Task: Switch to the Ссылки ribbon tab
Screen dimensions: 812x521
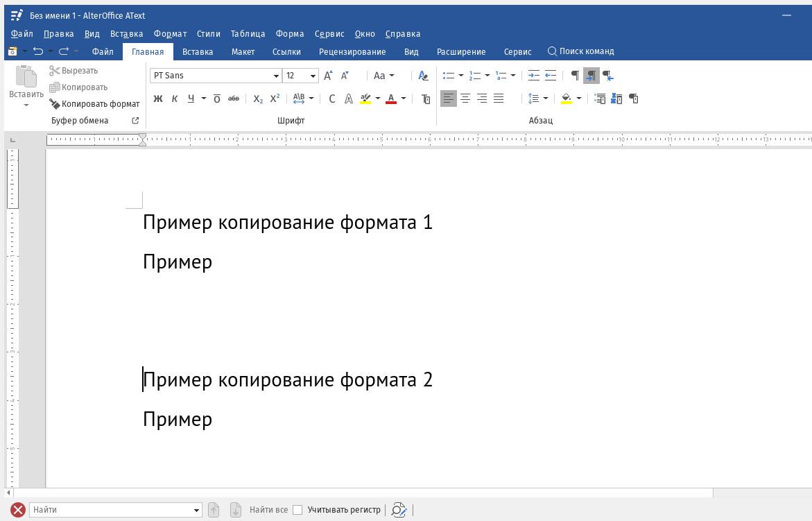Action: [x=287, y=51]
